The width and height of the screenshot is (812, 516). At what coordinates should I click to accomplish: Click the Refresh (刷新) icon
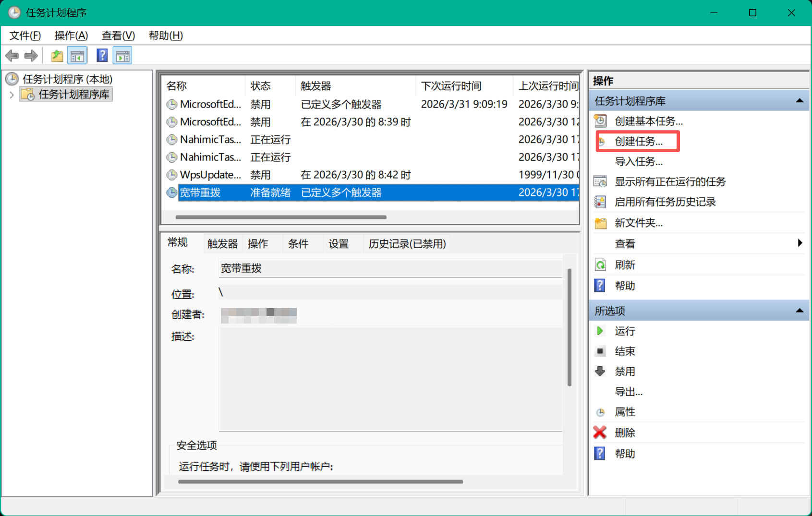tap(600, 265)
